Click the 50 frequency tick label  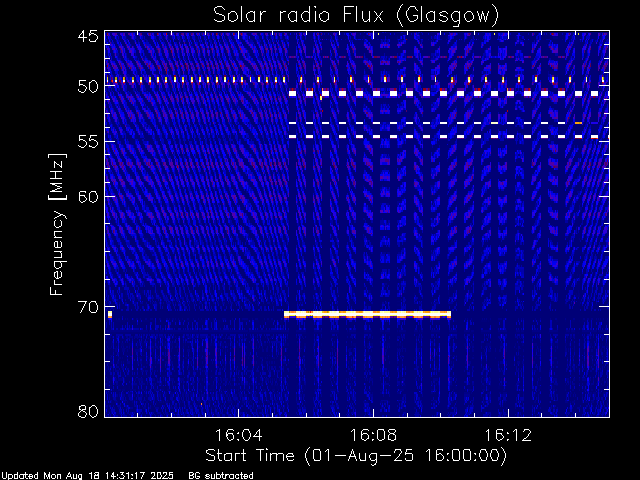point(88,87)
